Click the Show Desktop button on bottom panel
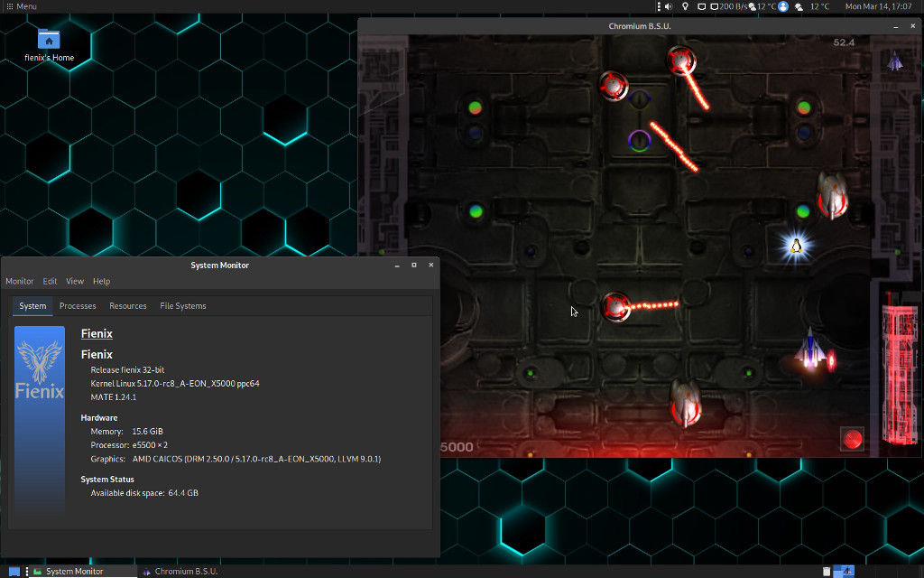924x578 pixels. pos(14,572)
